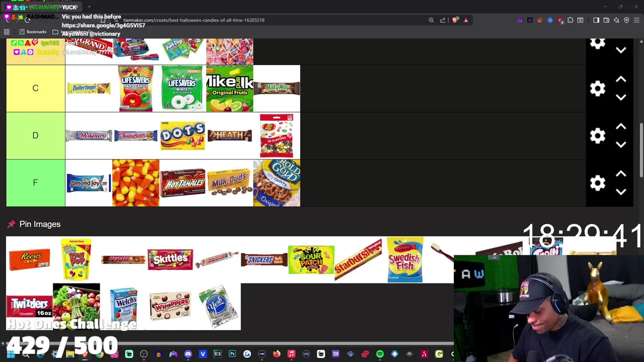Open the music app taskbar icon

pyautogui.click(x=291, y=354)
